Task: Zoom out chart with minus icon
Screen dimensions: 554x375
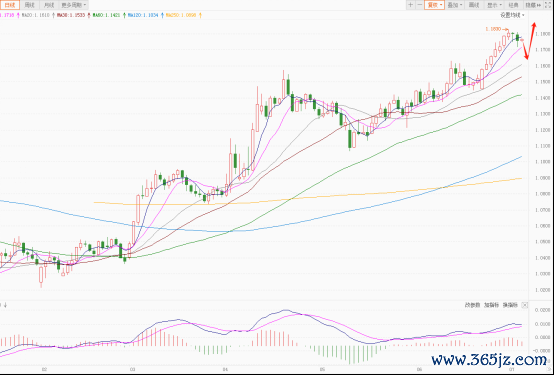Action: pyautogui.click(x=419, y=5)
